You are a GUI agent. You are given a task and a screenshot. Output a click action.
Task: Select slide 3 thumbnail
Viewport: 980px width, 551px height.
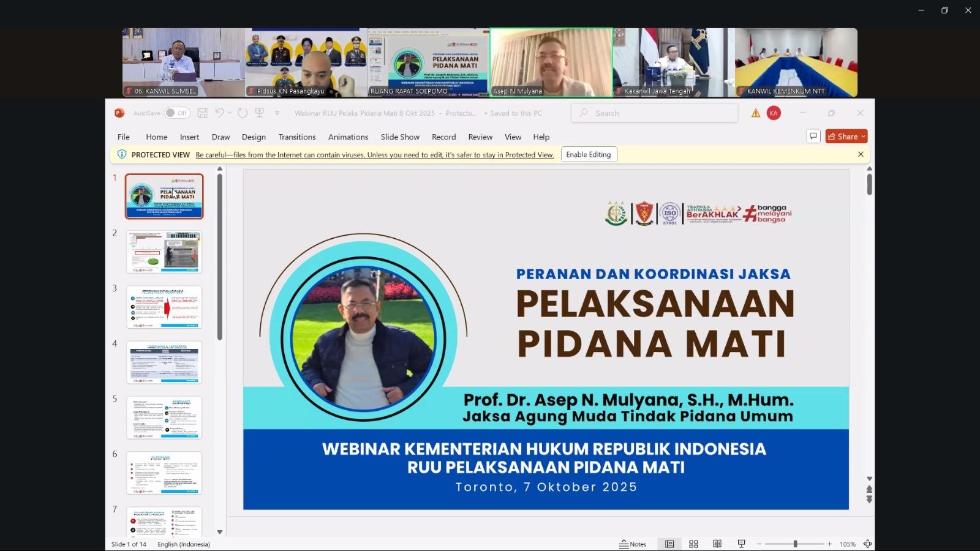click(164, 307)
